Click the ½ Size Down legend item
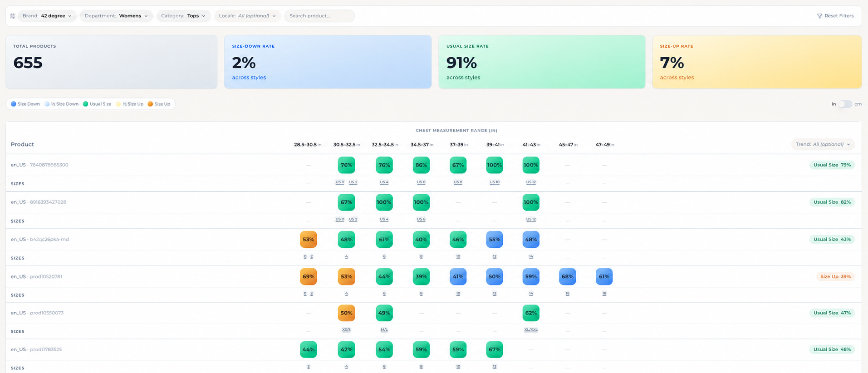Viewport: 868px width, 373px height. [x=62, y=104]
